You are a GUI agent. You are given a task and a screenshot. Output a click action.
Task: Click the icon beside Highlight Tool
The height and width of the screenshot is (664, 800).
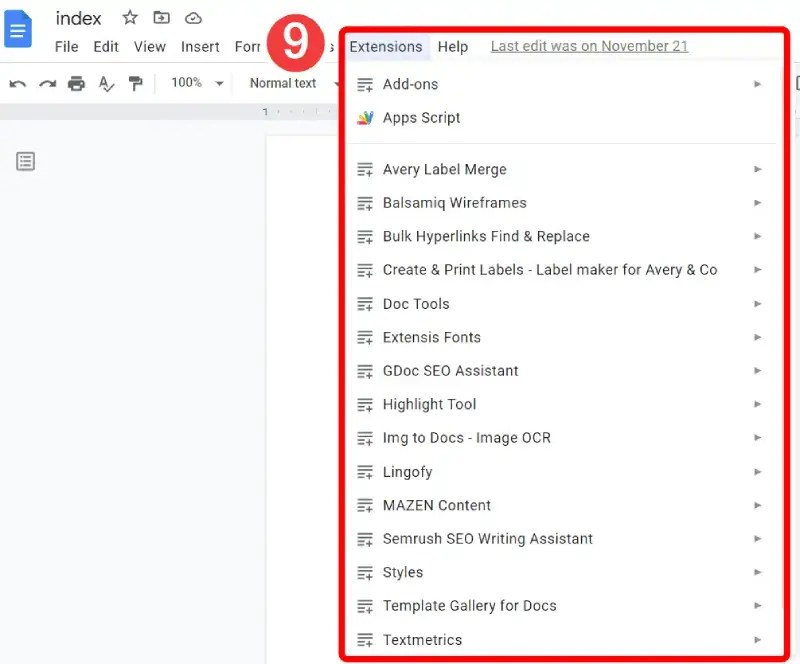click(x=365, y=405)
